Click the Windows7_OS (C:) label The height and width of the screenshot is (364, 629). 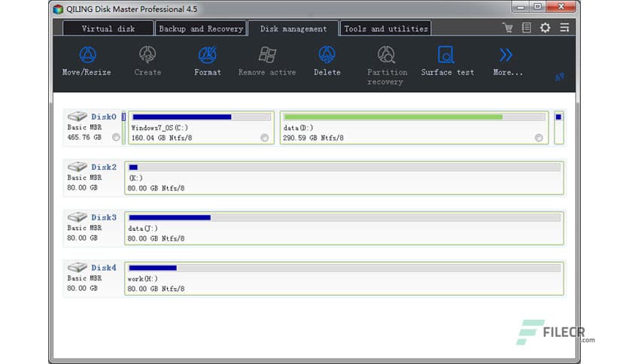coord(160,128)
